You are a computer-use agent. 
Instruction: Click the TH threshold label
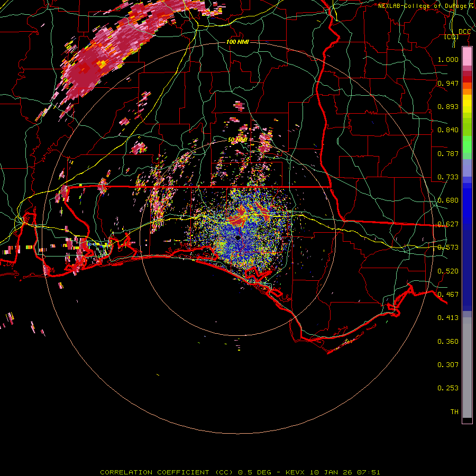point(454,412)
